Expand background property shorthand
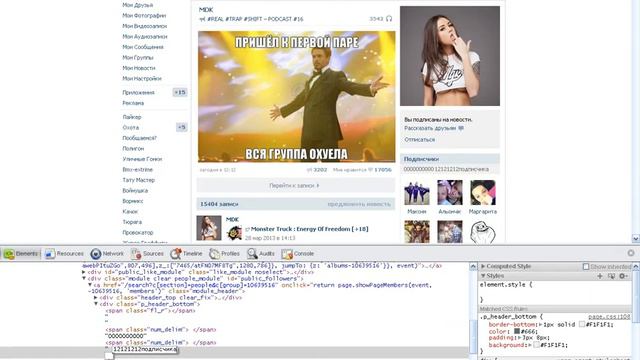The height and width of the screenshot is (360, 640). (530, 345)
